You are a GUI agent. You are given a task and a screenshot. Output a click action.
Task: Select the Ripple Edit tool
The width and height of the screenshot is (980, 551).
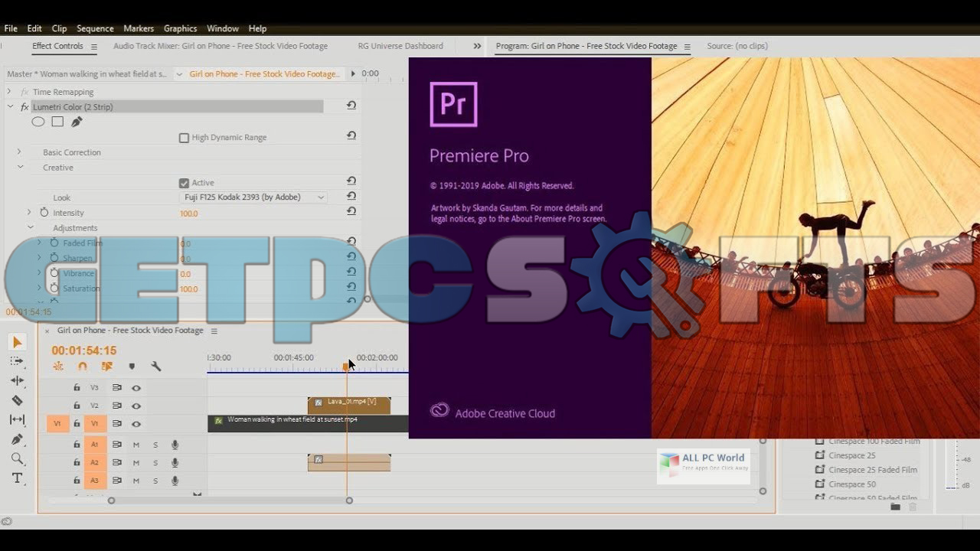click(17, 380)
